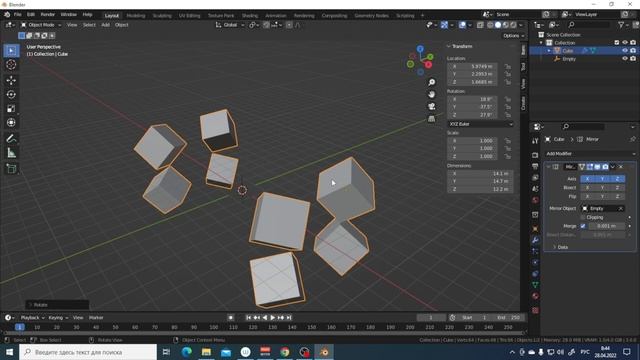Jump to the timeline end frame button
Image resolution: width=640 pixels, height=360 pixels.
pyautogui.click(x=289, y=318)
